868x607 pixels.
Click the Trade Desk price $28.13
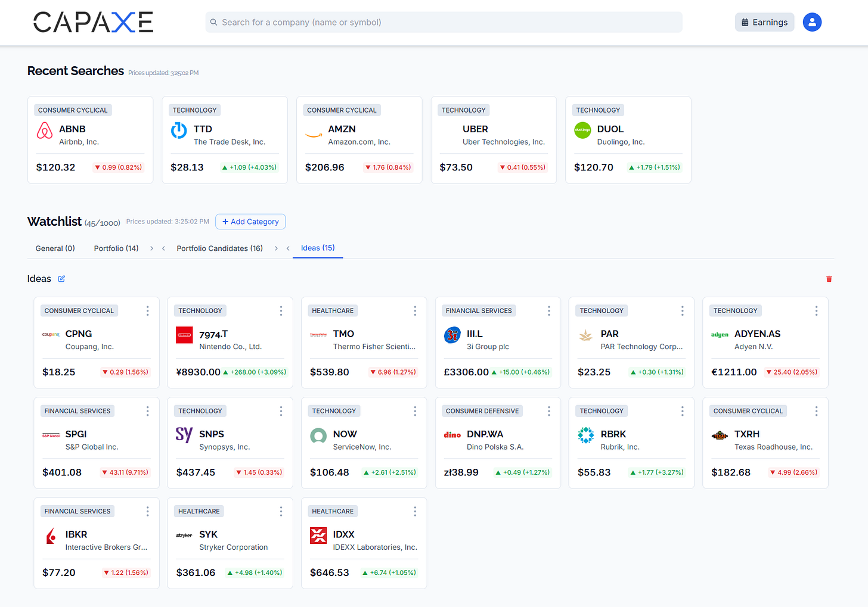187,167
